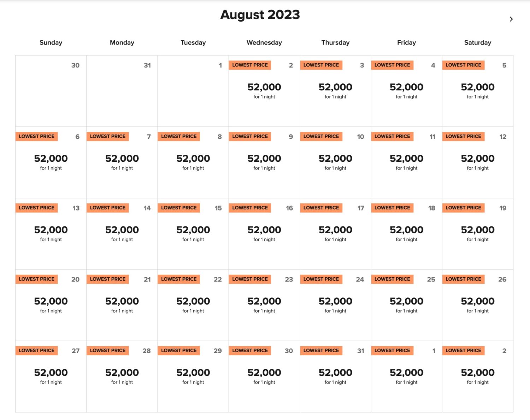
Task: Select August 15 award night
Action: [x=193, y=233]
